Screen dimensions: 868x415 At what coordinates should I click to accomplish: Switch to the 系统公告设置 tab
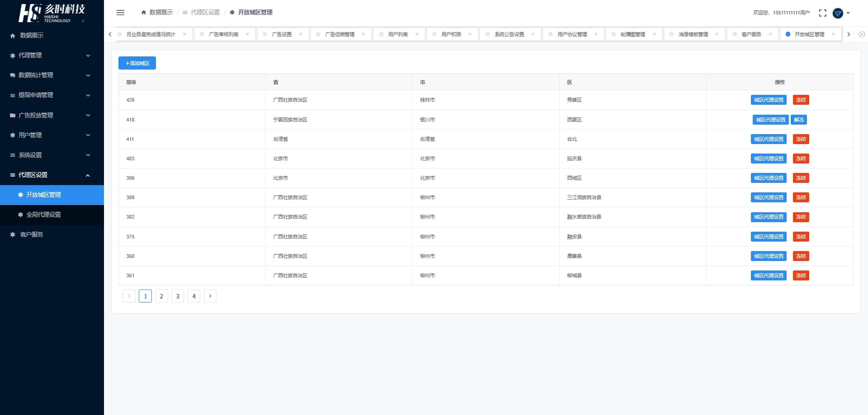[509, 34]
